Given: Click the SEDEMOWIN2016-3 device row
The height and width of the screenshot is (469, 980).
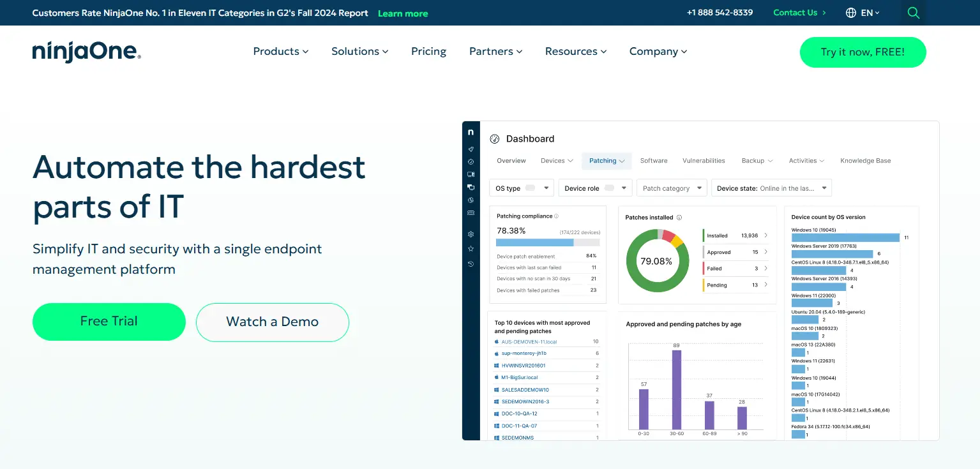Looking at the screenshot, I should (547, 402).
